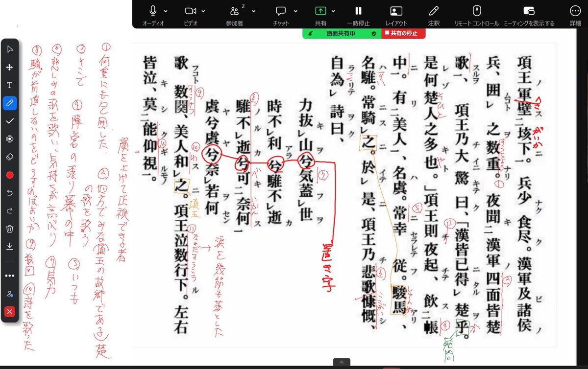Click the green shield security icon

point(374,34)
